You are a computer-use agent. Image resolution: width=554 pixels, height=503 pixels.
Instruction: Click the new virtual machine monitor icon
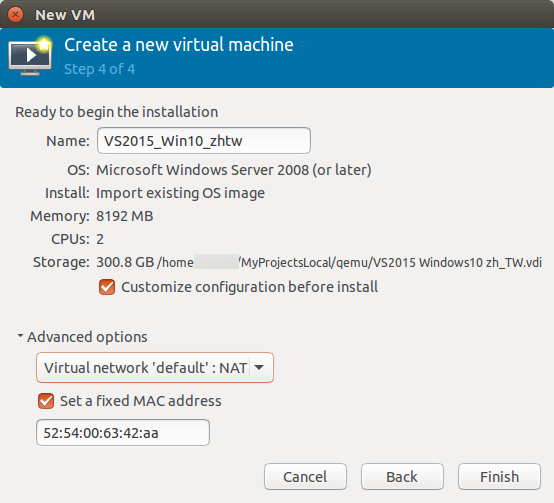point(30,56)
